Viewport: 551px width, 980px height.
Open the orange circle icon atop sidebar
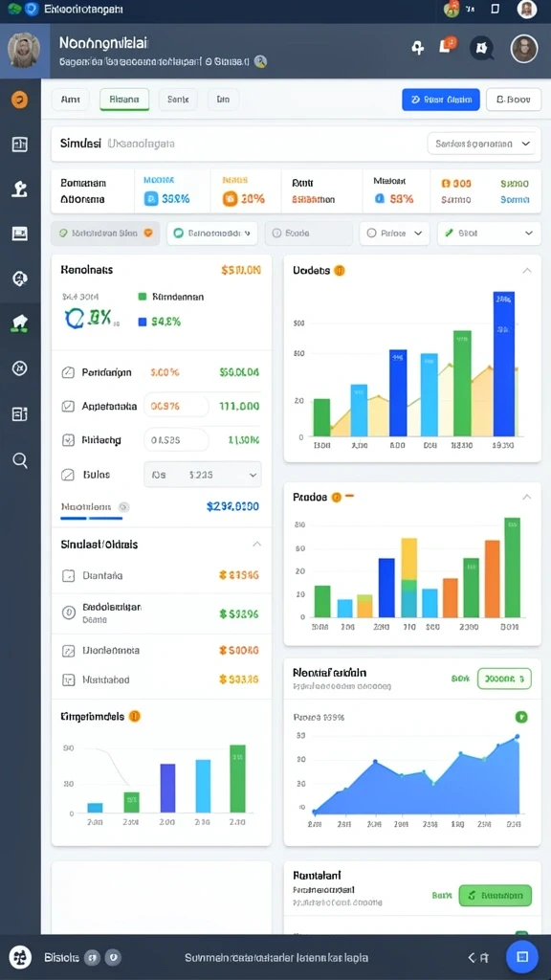tap(20, 100)
